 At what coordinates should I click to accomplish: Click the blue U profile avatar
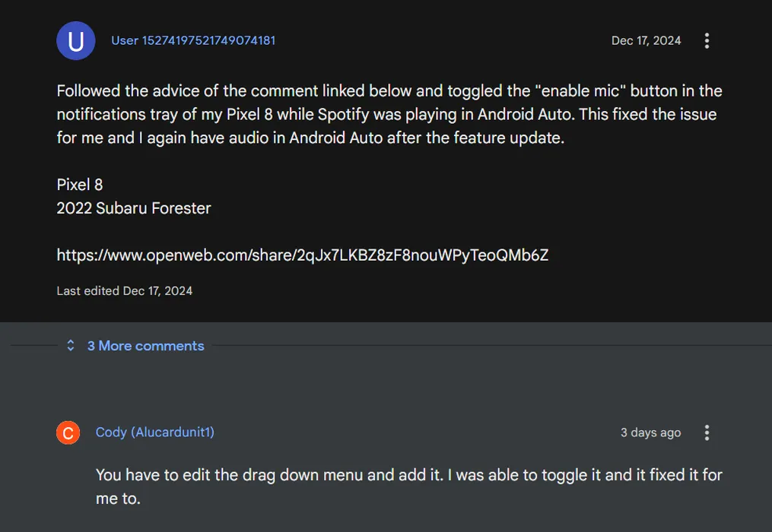coord(75,40)
